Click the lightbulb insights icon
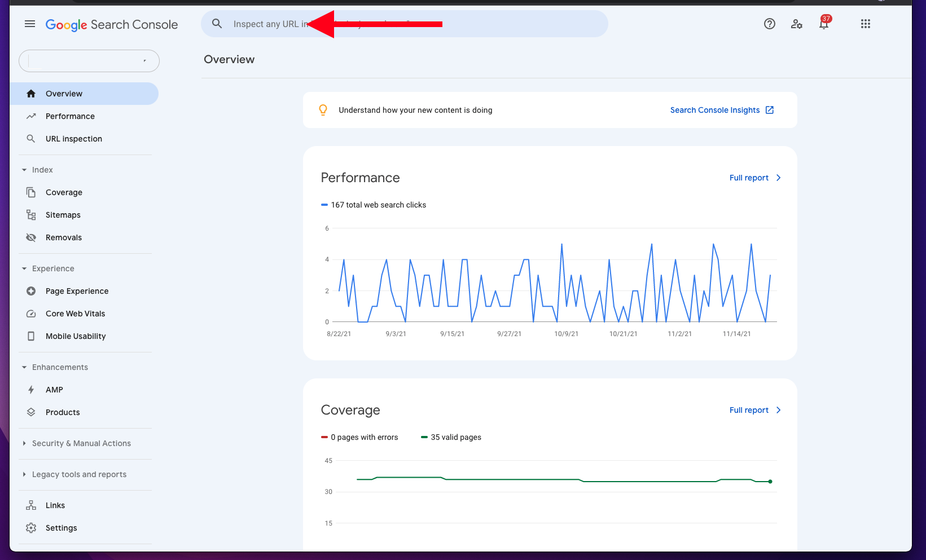 [x=323, y=110]
